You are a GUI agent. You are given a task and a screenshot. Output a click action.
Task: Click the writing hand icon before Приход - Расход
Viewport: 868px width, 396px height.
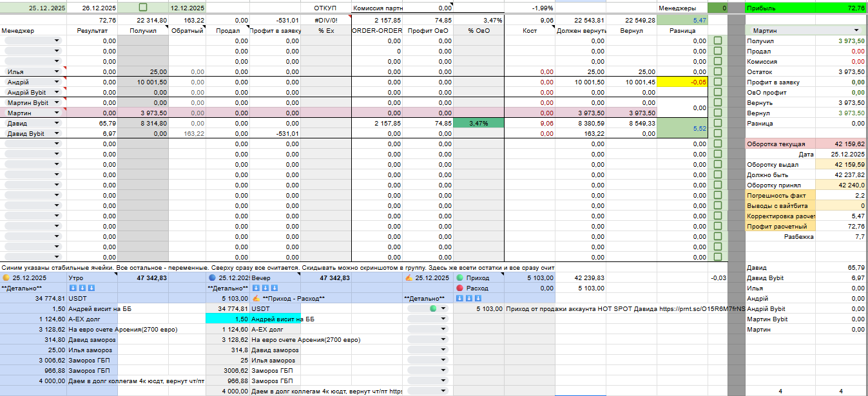click(x=256, y=299)
